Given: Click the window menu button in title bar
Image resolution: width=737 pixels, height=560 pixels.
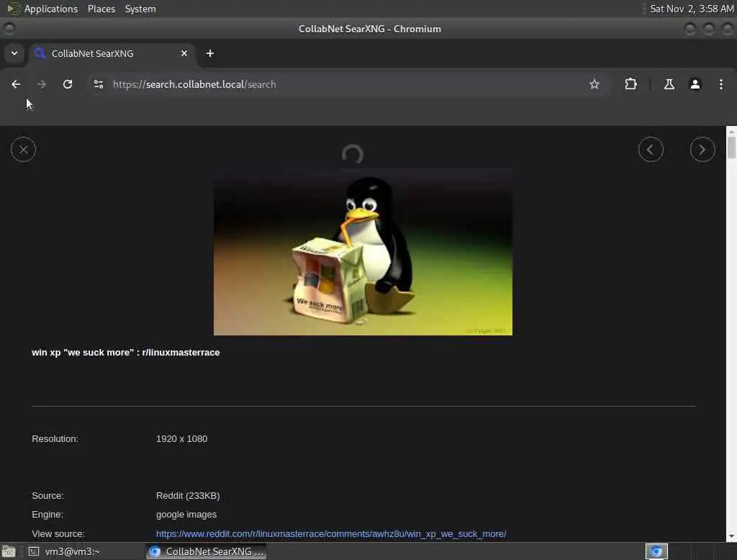Looking at the screenshot, I should (x=9, y=29).
